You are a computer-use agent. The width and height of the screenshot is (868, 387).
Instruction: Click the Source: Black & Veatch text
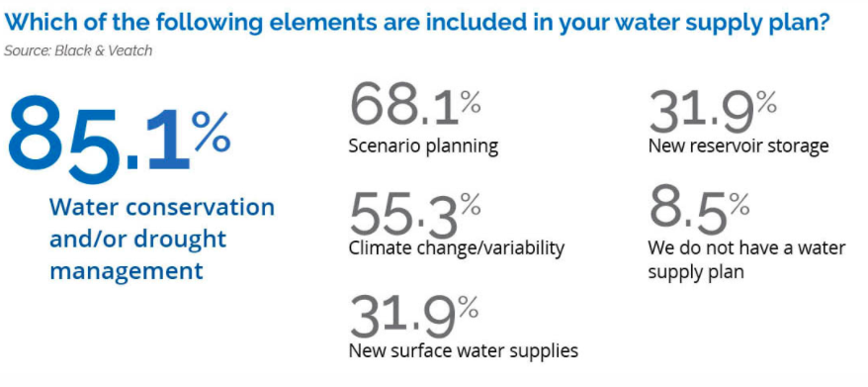(78, 51)
